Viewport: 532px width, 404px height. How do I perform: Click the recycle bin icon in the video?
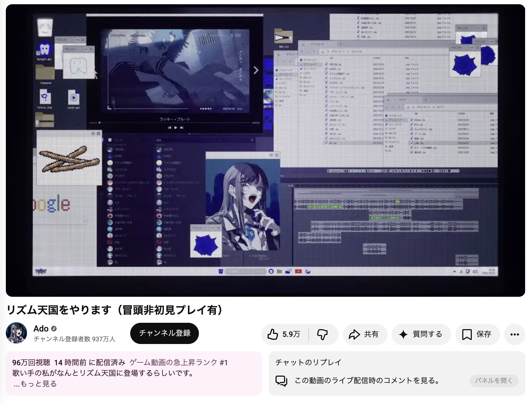pos(45,27)
